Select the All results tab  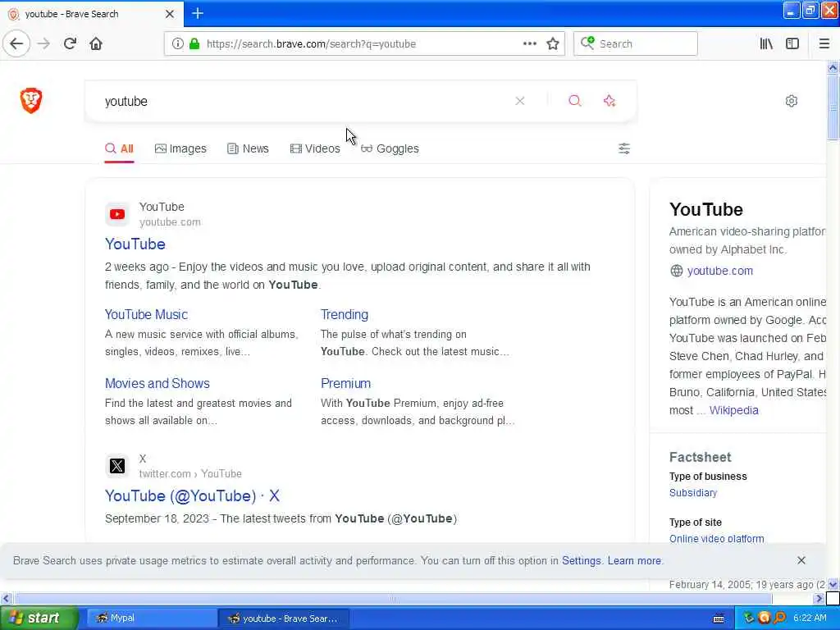point(120,148)
